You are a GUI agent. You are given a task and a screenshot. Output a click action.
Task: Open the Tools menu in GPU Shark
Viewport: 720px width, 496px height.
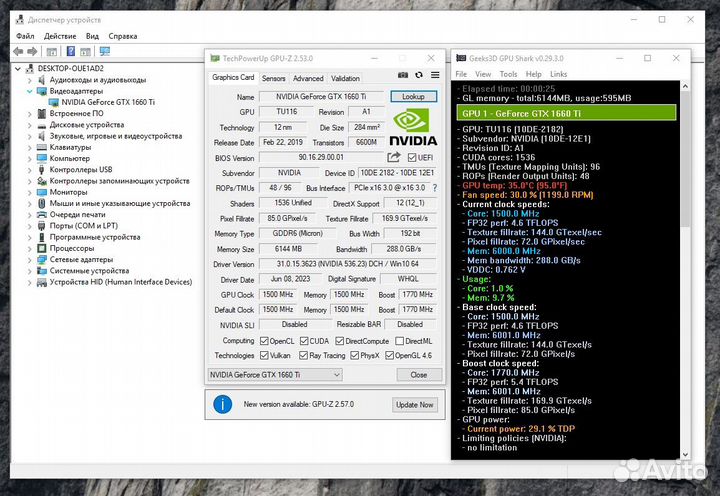[508, 74]
